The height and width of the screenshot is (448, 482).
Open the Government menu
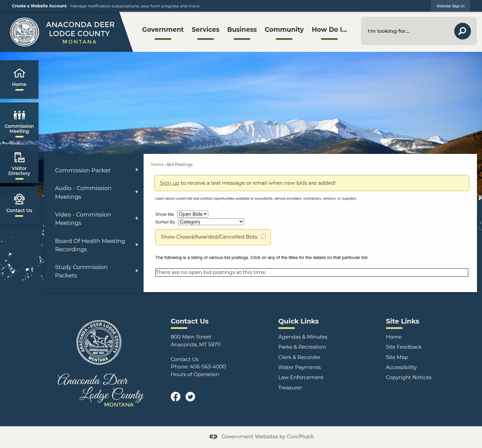[163, 29]
